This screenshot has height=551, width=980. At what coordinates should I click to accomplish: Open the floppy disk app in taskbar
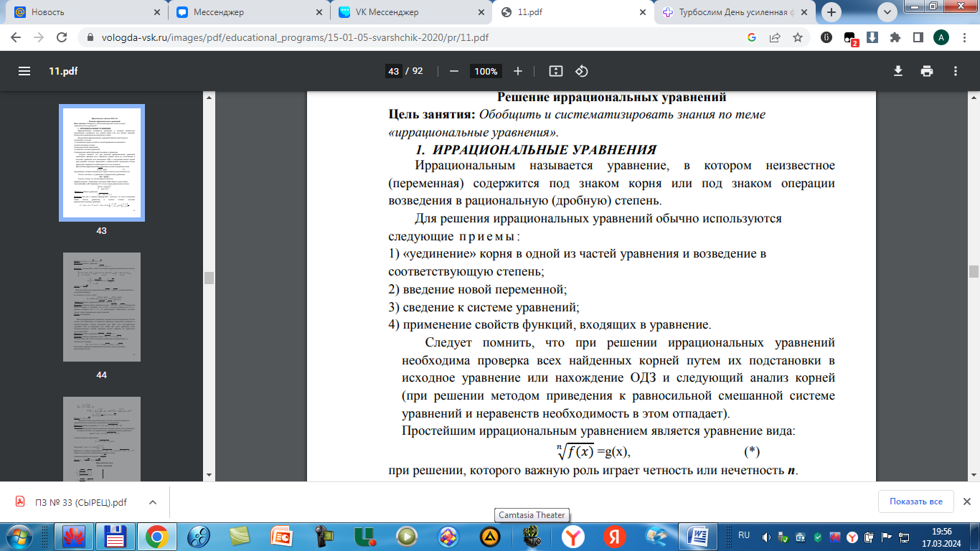coord(115,536)
